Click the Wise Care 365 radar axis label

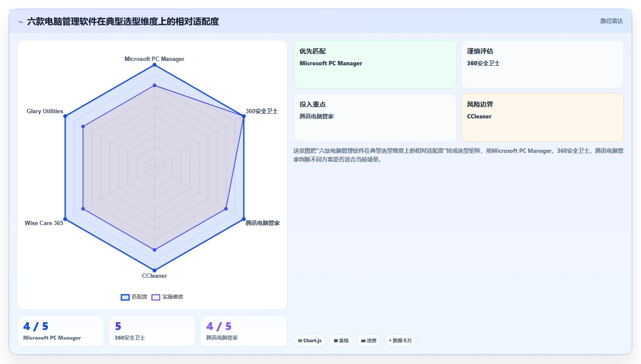coord(44,223)
